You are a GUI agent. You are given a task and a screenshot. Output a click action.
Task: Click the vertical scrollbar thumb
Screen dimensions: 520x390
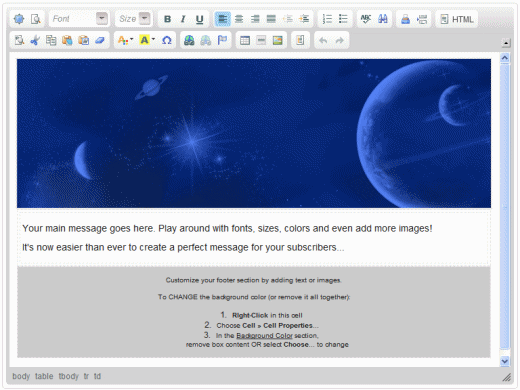(x=505, y=206)
